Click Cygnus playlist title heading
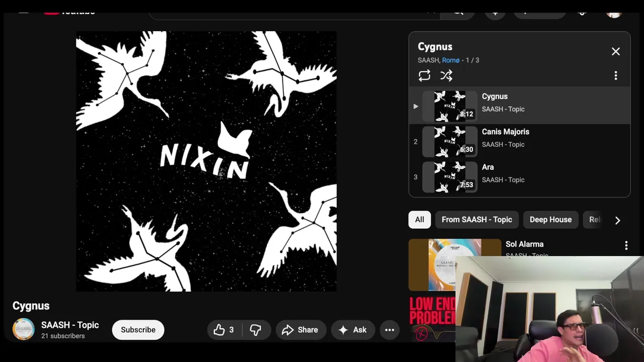The width and height of the screenshot is (644, 362). click(x=435, y=47)
